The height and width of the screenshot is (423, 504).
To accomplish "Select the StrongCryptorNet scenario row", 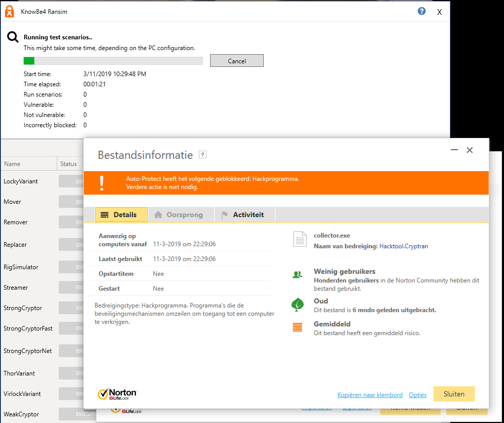I will (x=42, y=351).
